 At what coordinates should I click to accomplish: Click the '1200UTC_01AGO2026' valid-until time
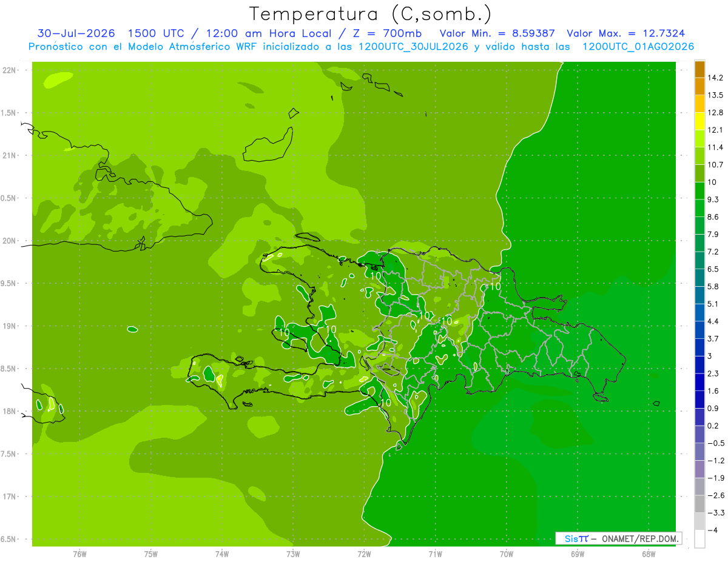pos(638,47)
